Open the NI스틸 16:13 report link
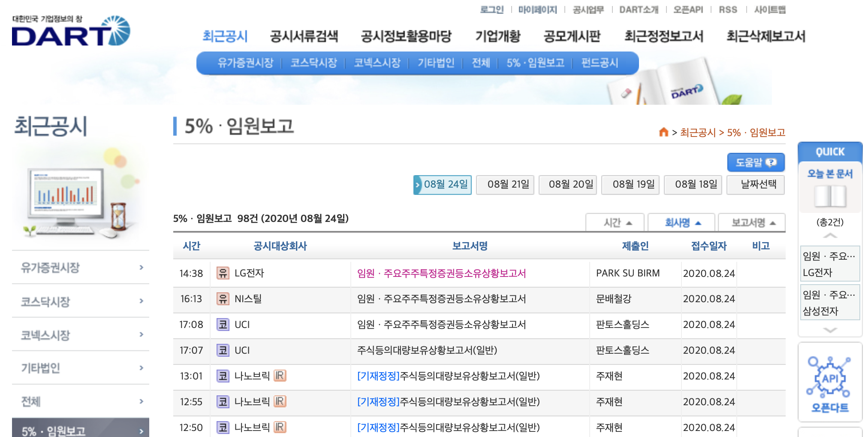Image resolution: width=868 pixels, height=437 pixels. coord(441,299)
